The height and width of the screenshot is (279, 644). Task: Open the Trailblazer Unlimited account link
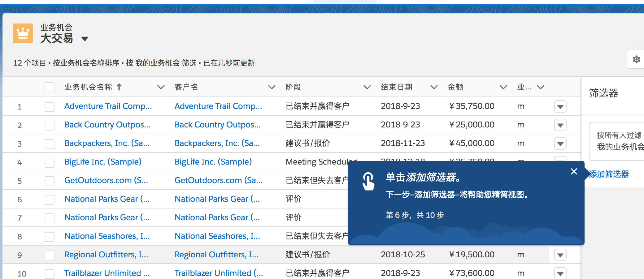click(x=219, y=273)
